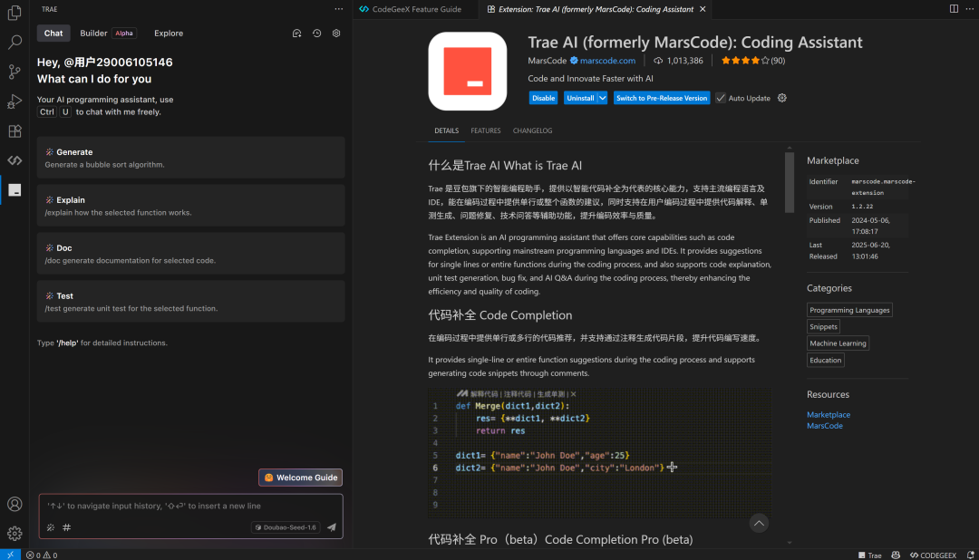Split the editor to the right
This screenshot has height=560, width=979.
coord(954,9)
